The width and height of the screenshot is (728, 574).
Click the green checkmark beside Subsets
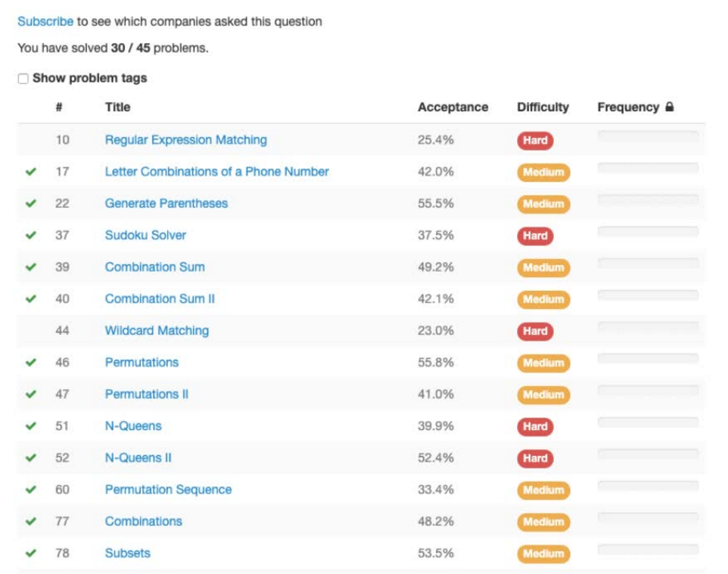pos(30,554)
